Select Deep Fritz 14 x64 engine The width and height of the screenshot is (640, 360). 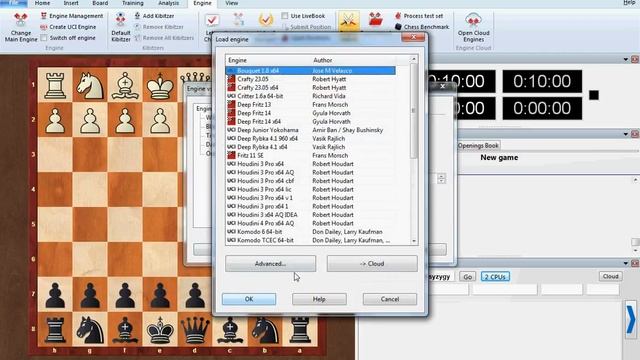[x=311, y=122]
